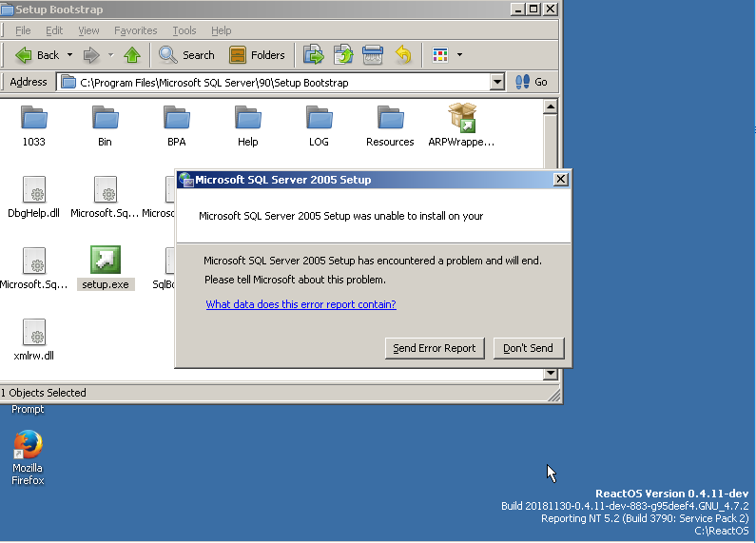Go up one folder level
The width and height of the screenshot is (756, 543).
pyautogui.click(x=132, y=55)
